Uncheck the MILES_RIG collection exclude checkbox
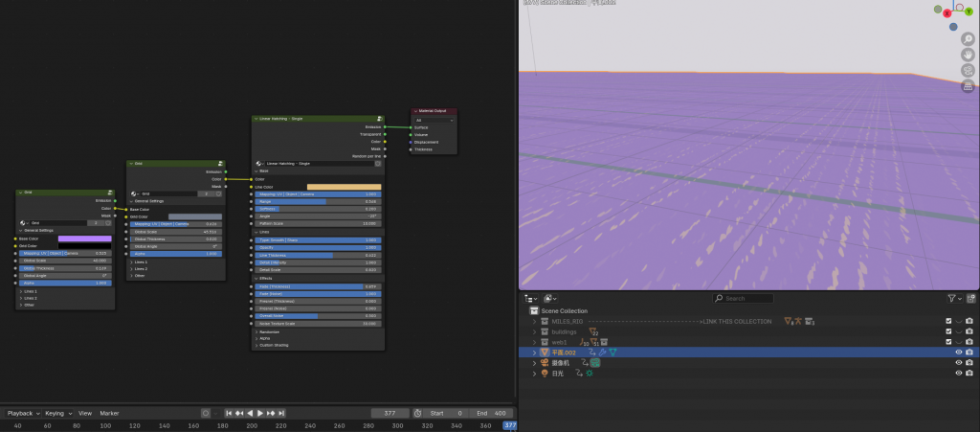Screen dimensions: 980x432 pos(948,321)
